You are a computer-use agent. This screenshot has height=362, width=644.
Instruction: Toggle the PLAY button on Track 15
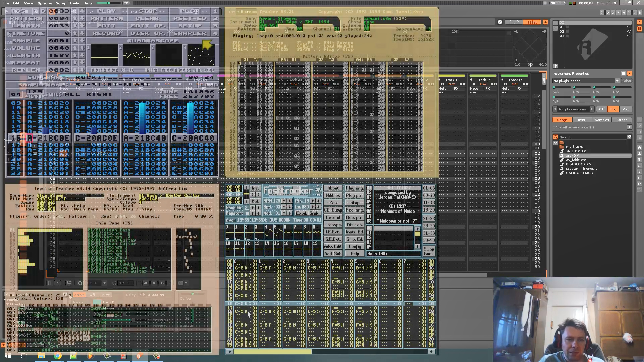coord(515,84)
